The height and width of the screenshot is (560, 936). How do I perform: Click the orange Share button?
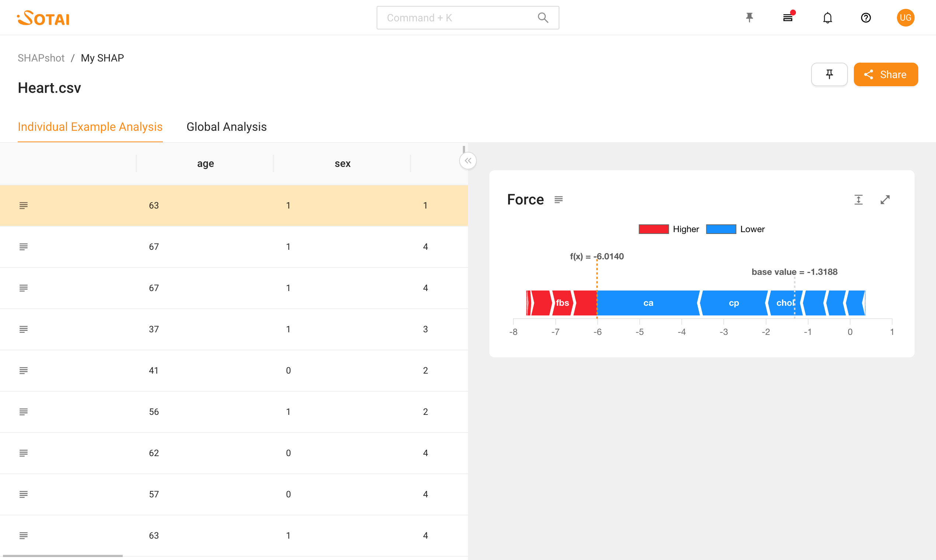pyautogui.click(x=886, y=74)
